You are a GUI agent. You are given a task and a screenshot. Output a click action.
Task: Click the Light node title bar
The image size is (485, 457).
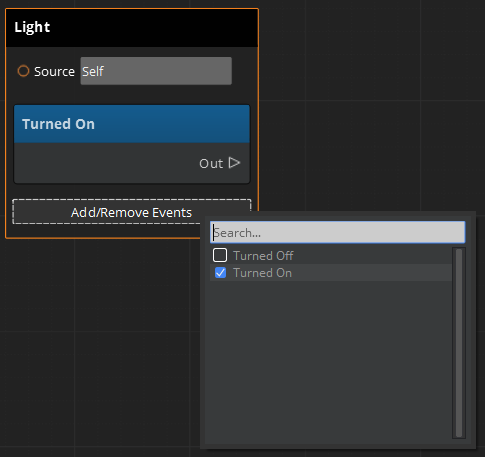tap(132, 28)
